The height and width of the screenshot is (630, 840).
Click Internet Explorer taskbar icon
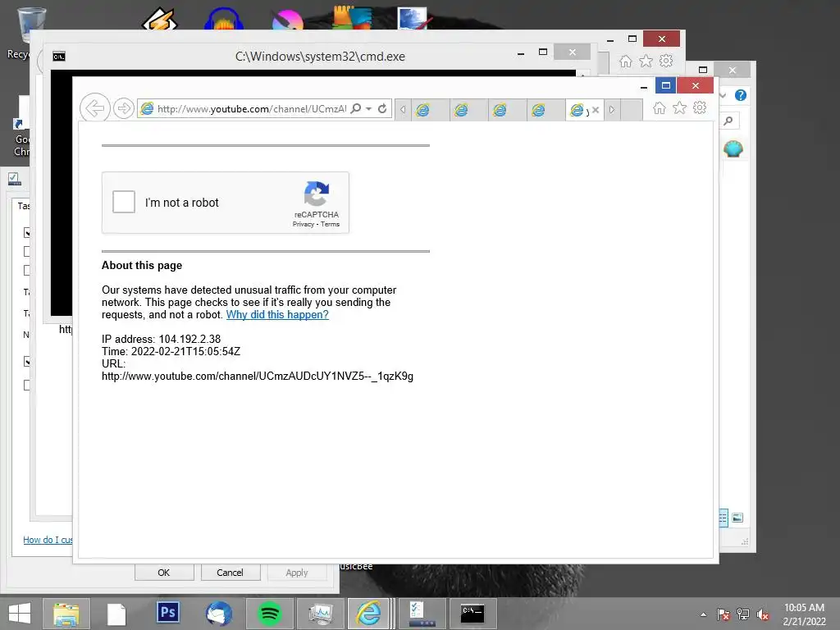coord(368,614)
